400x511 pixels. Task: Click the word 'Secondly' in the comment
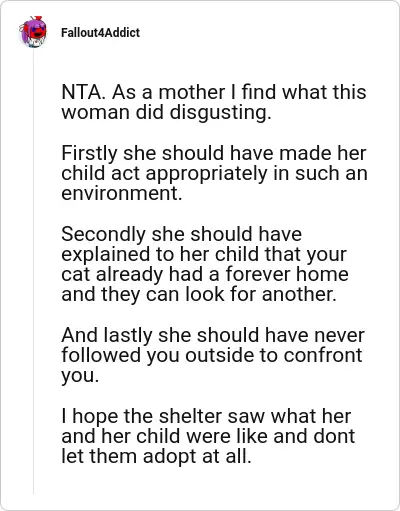click(103, 234)
